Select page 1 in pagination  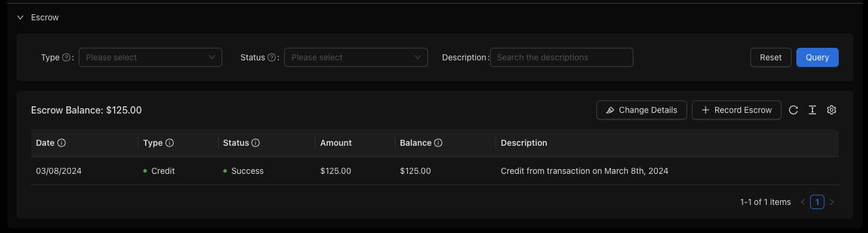click(817, 202)
